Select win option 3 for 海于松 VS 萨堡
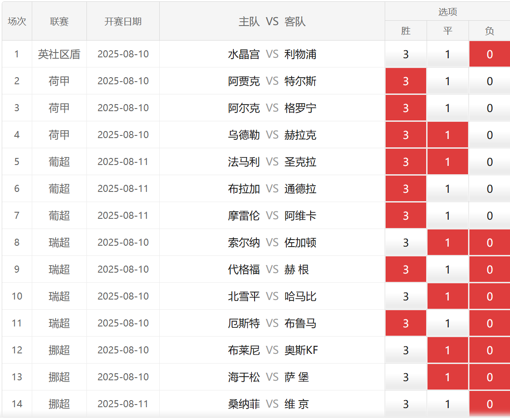This screenshot has height=420, width=510. coord(405,377)
